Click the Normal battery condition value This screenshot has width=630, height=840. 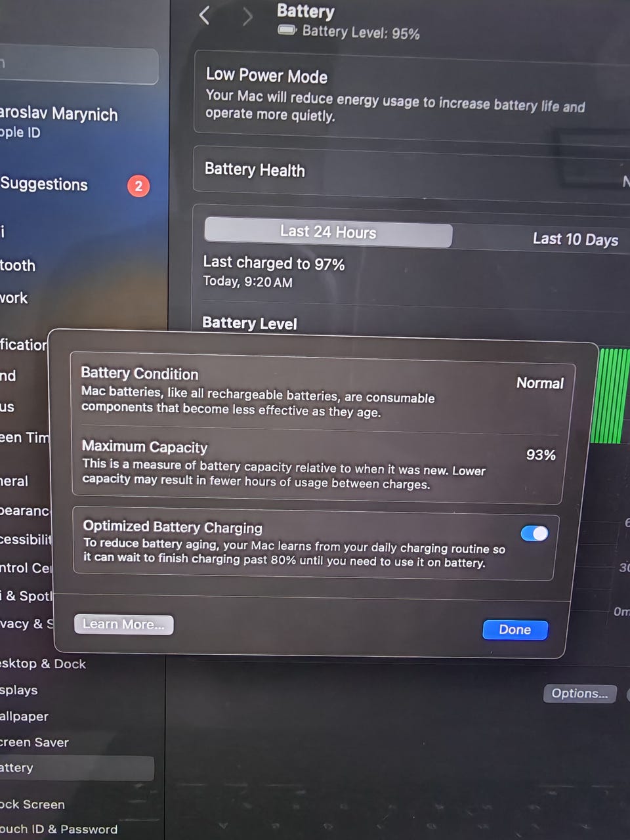click(x=539, y=383)
